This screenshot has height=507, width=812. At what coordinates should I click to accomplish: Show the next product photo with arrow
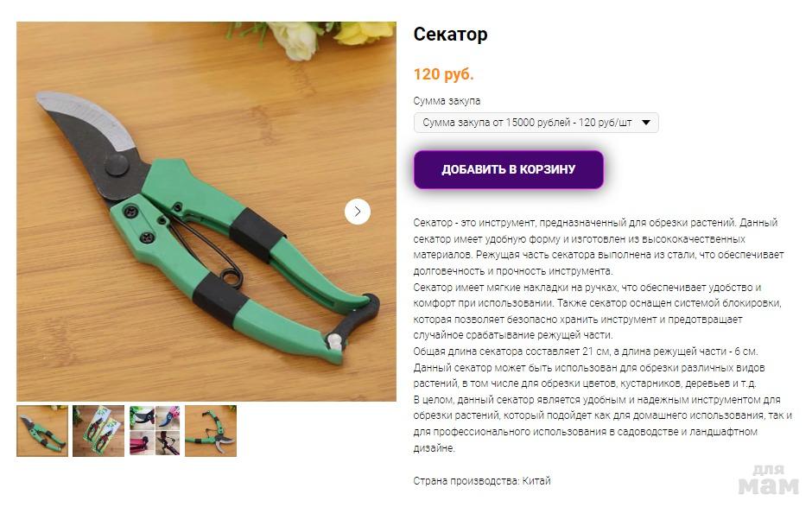(x=358, y=212)
